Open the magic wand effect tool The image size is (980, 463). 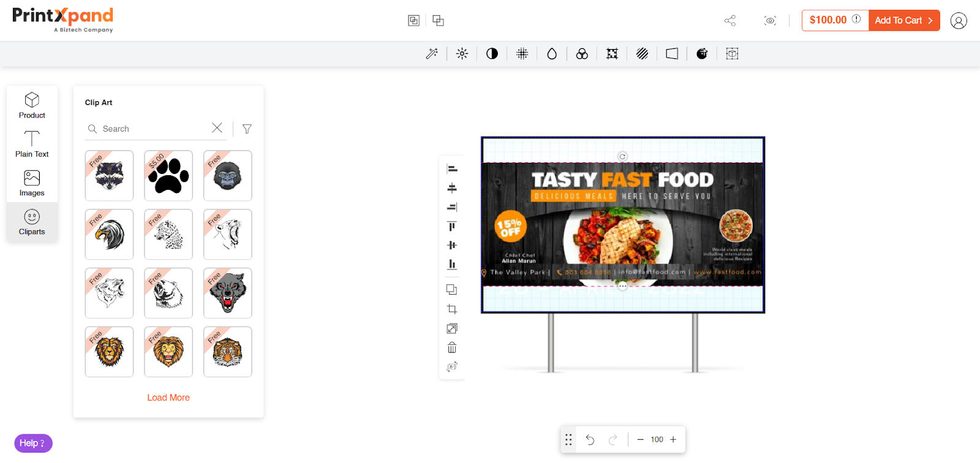(x=432, y=54)
